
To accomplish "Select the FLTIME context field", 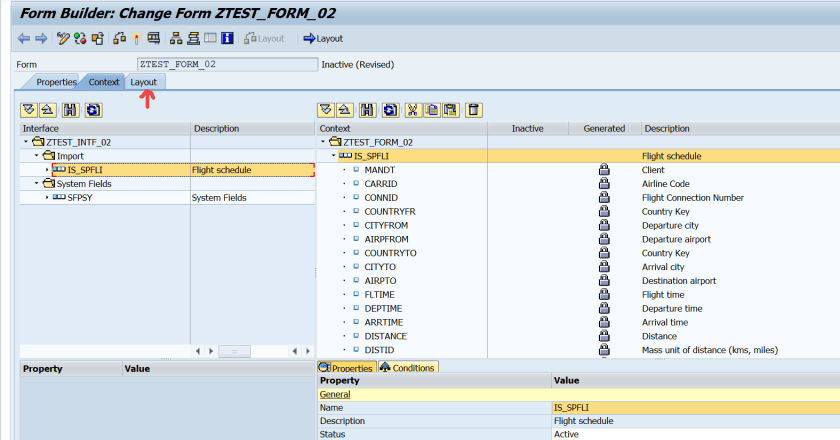I will pyautogui.click(x=379, y=295).
